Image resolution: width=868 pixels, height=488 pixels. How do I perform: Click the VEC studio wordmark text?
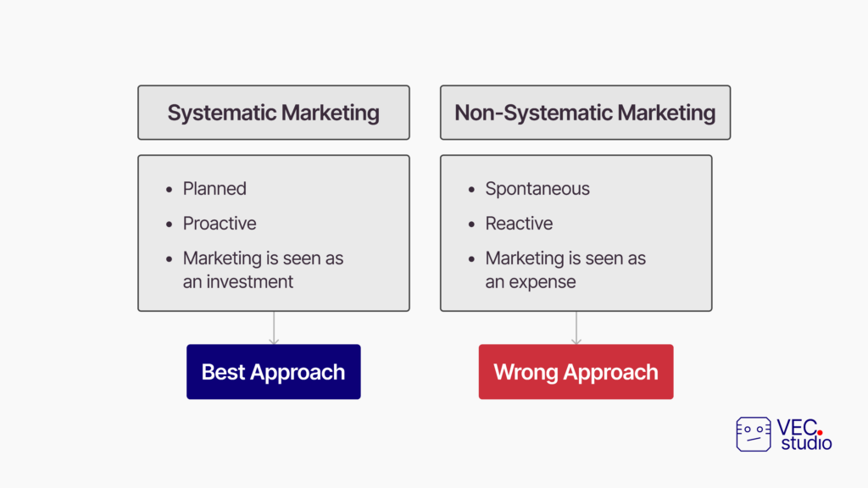pyautogui.click(x=804, y=435)
